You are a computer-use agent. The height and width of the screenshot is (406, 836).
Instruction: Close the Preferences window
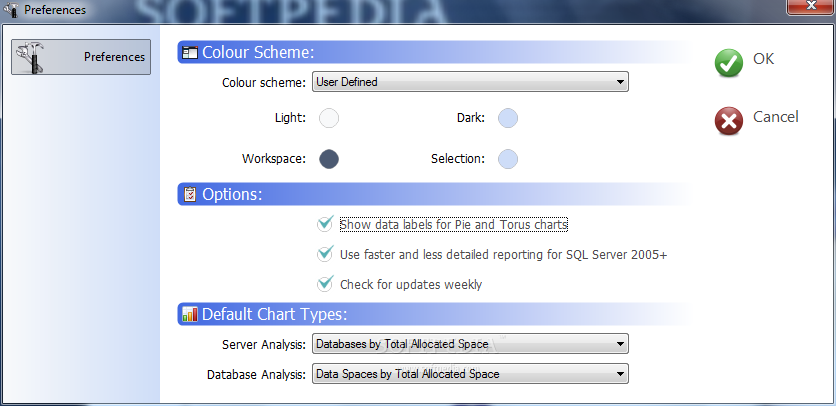point(811,6)
